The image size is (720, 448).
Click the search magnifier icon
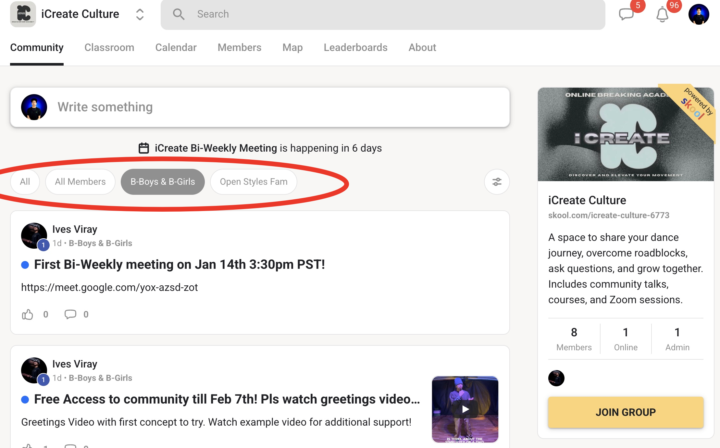pos(179,14)
